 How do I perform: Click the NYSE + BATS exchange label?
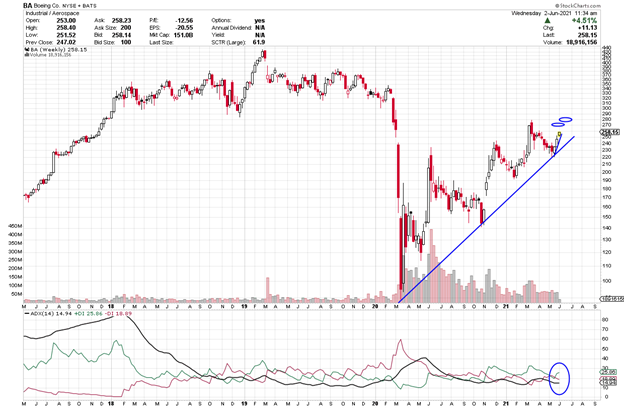(79, 6)
